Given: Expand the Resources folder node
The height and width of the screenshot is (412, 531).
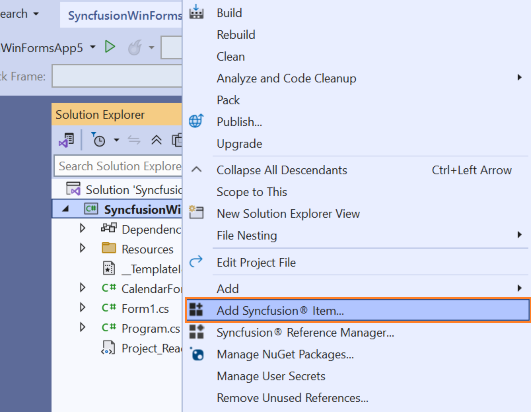Looking at the screenshot, I should point(82,248).
